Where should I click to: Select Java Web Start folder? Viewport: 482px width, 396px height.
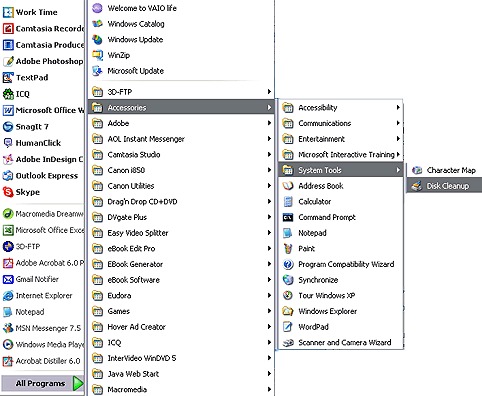pos(181,374)
